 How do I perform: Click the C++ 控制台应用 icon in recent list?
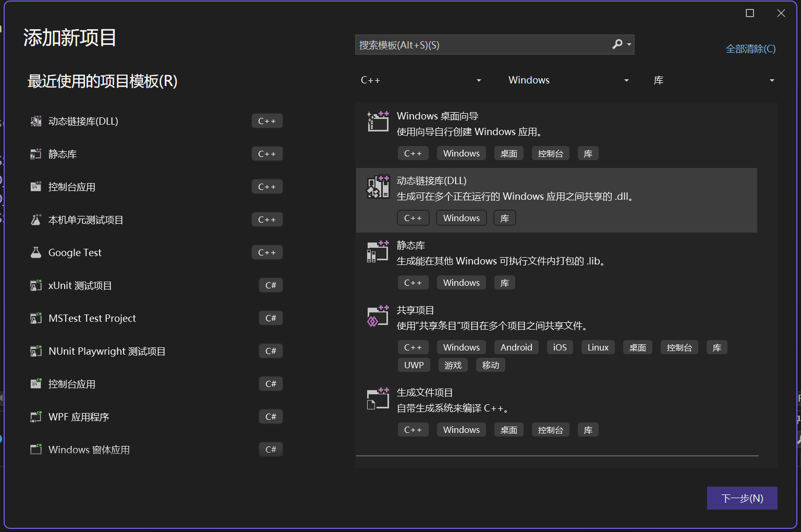tap(36, 187)
